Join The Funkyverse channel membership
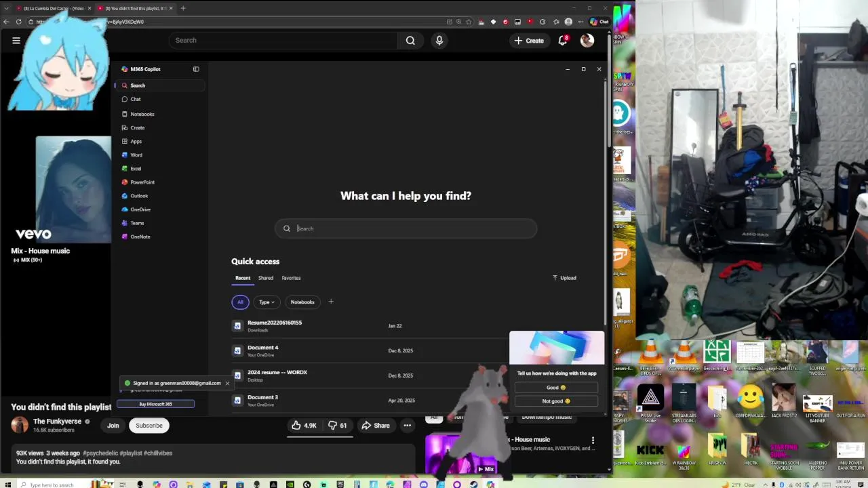Viewport: 868px width, 488px height. tap(113, 426)
